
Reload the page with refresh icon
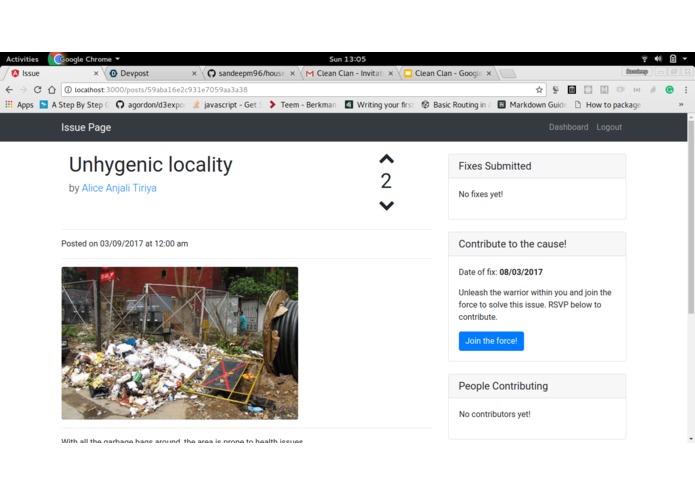click(x=38, y=89)
